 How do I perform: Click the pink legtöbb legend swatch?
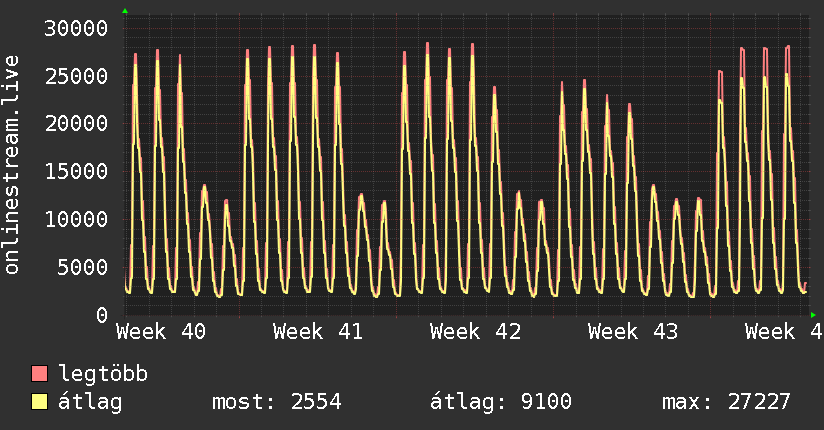point(39,373)
